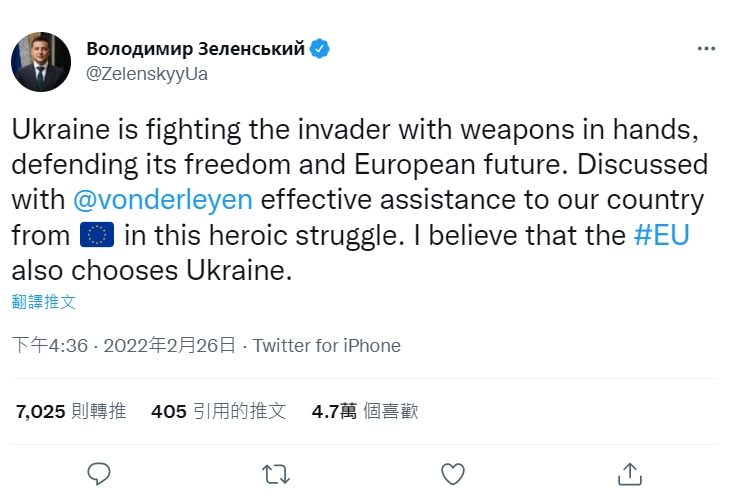Click the Володимир Зеленський display name
Image resolution: width=730 pixels, height=501 pixels.
pos(196,49)
